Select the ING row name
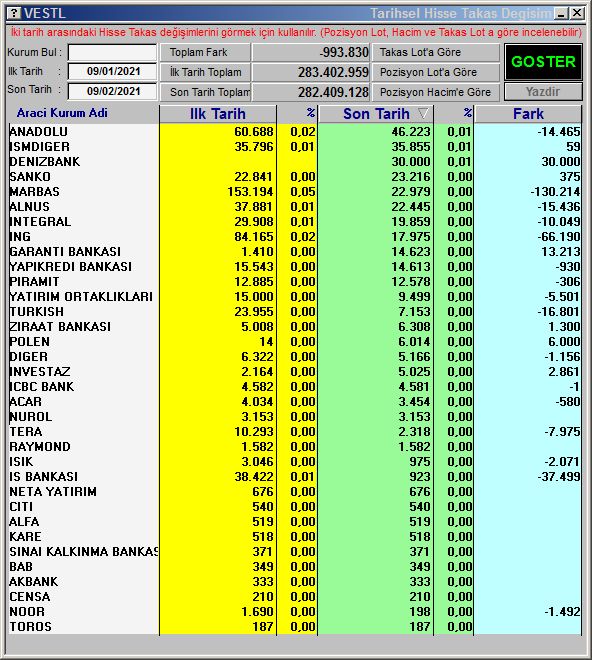Screen dimensions: 592x660 point(20,237)
